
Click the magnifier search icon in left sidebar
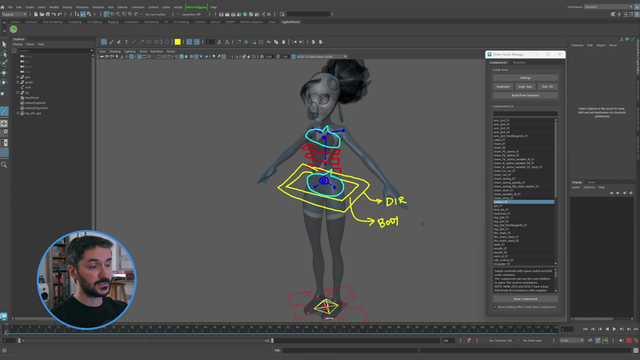click(4, 165)
